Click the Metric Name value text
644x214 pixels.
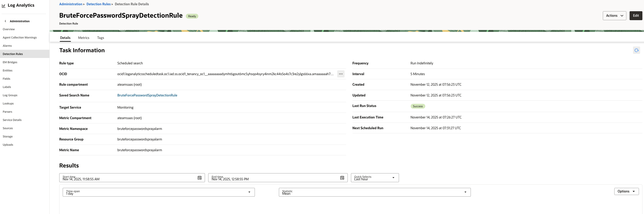140,150
